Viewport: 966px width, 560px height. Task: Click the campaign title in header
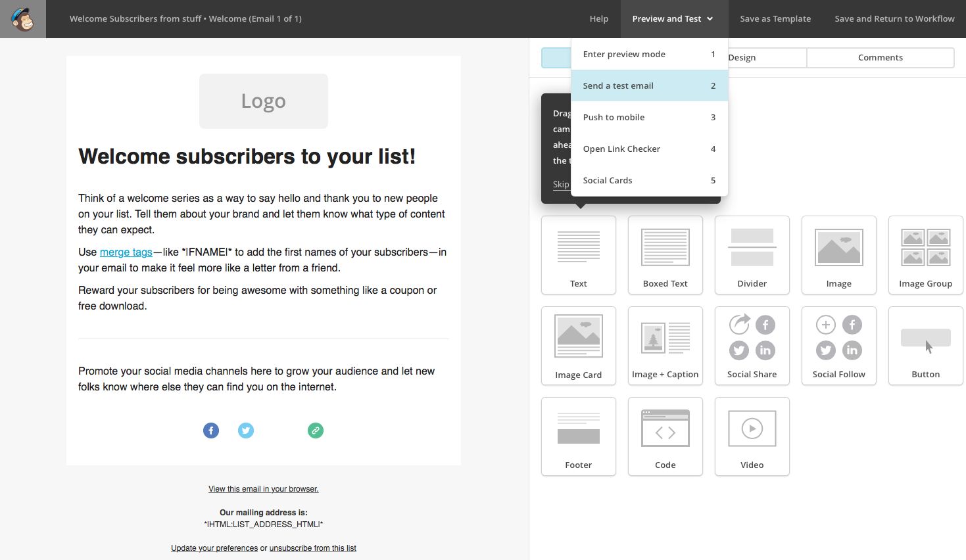tap(185, 19)
